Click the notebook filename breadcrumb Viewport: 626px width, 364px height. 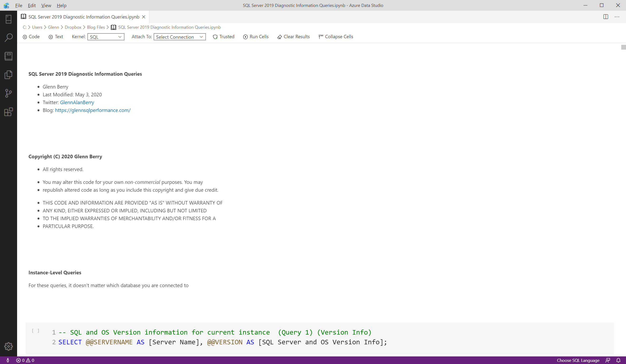(x=166, y=27)
